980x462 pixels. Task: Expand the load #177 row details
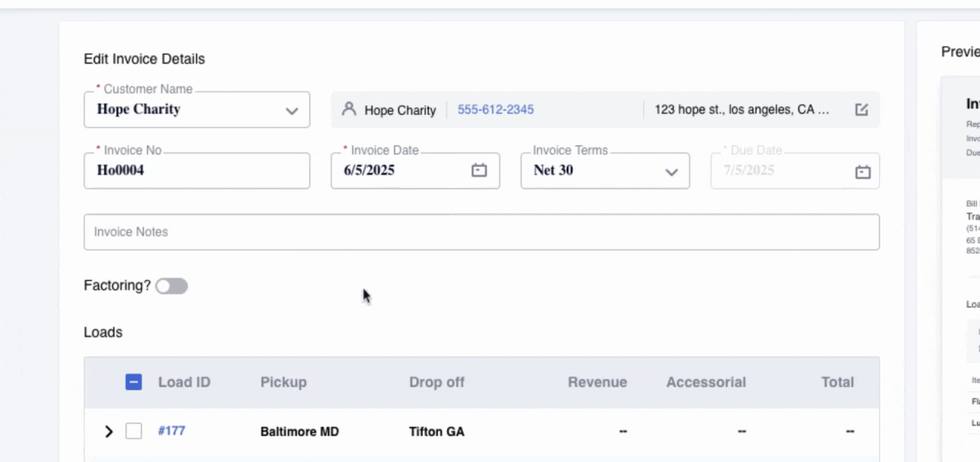(x=109, y=431)
